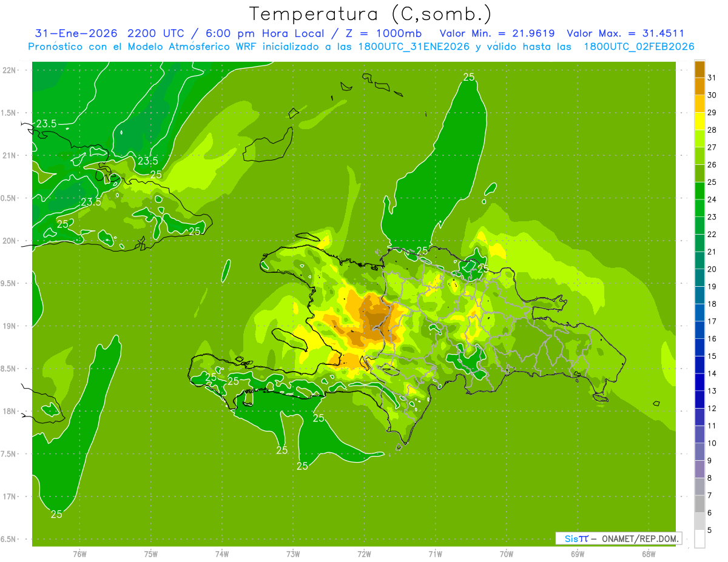Click the '20N' latitude label
Viewport: 728px width, 562px height.
pos(9,241)
